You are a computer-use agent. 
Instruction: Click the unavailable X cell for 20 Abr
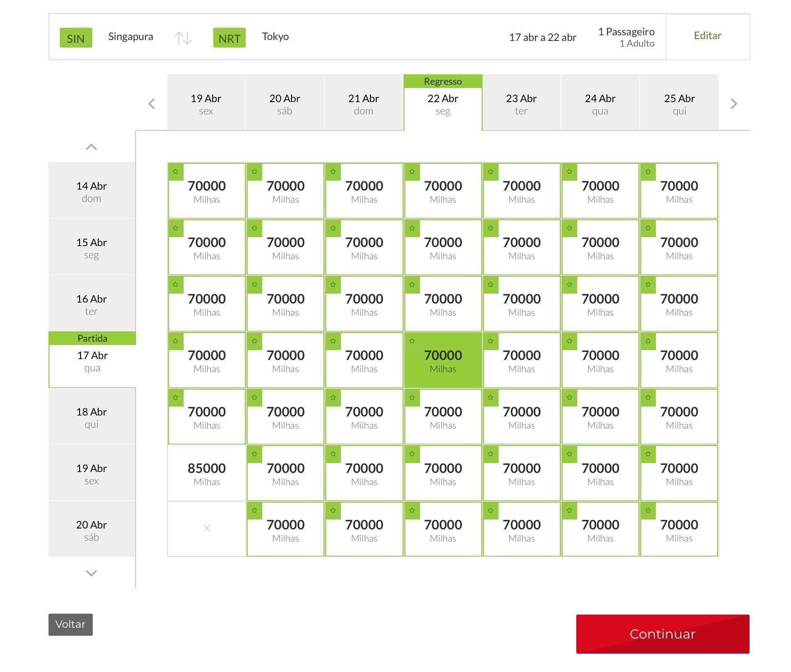[x=207, y=528]
